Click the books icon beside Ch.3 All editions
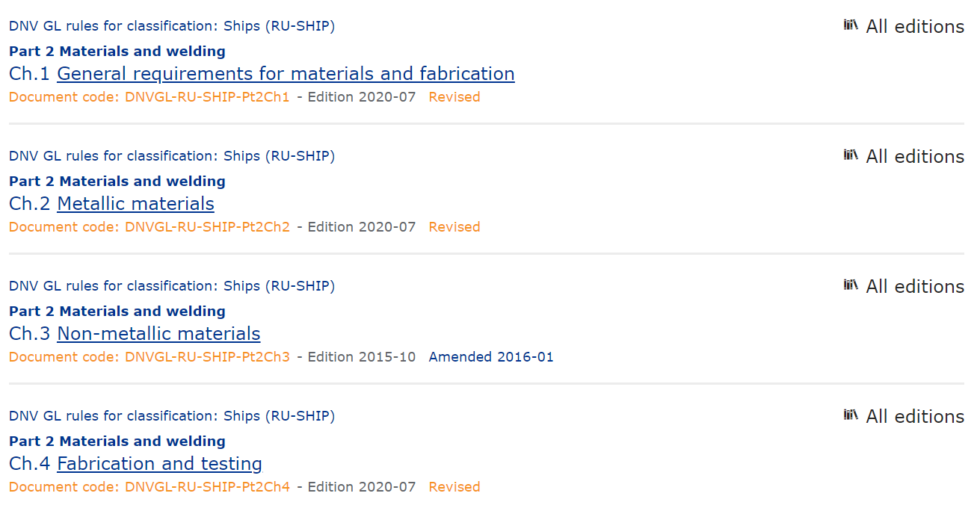Viewport: 980px width, 505px height. point(851,285)
